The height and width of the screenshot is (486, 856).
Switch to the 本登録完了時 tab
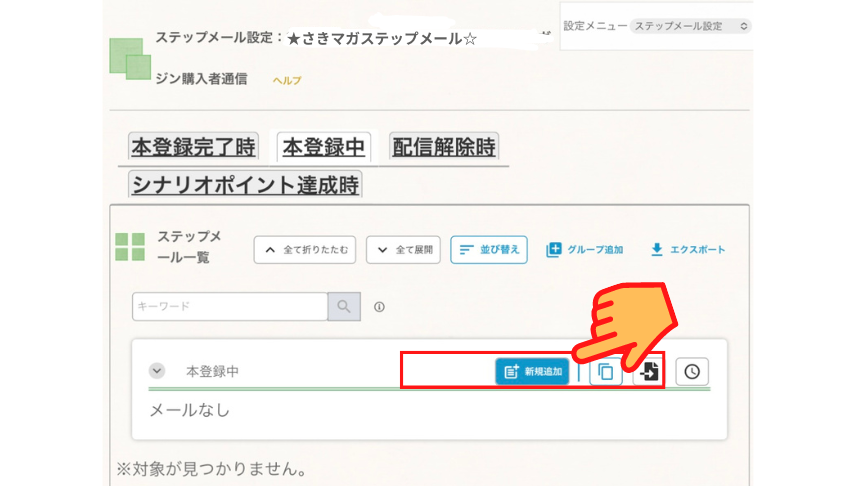[193, 147]
